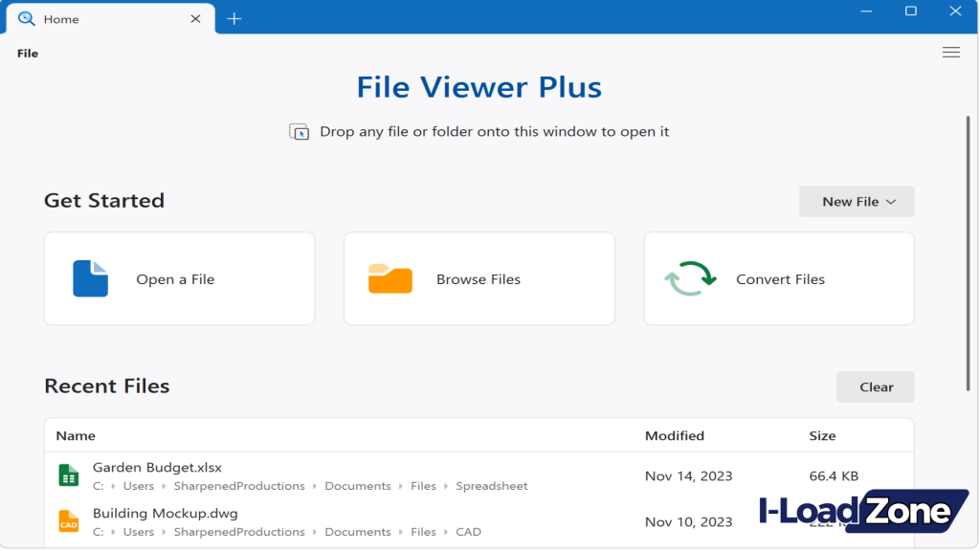Click the green convert arrows icon
The width and height of the screenshot is (980, 551).
pos(691,278)
